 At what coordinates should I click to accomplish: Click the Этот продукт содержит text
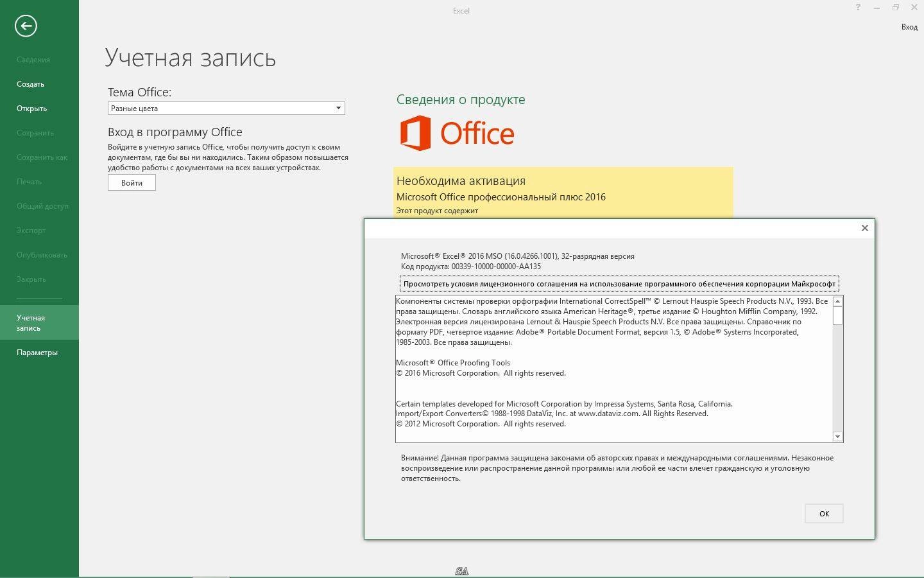[x=437, y=211]
